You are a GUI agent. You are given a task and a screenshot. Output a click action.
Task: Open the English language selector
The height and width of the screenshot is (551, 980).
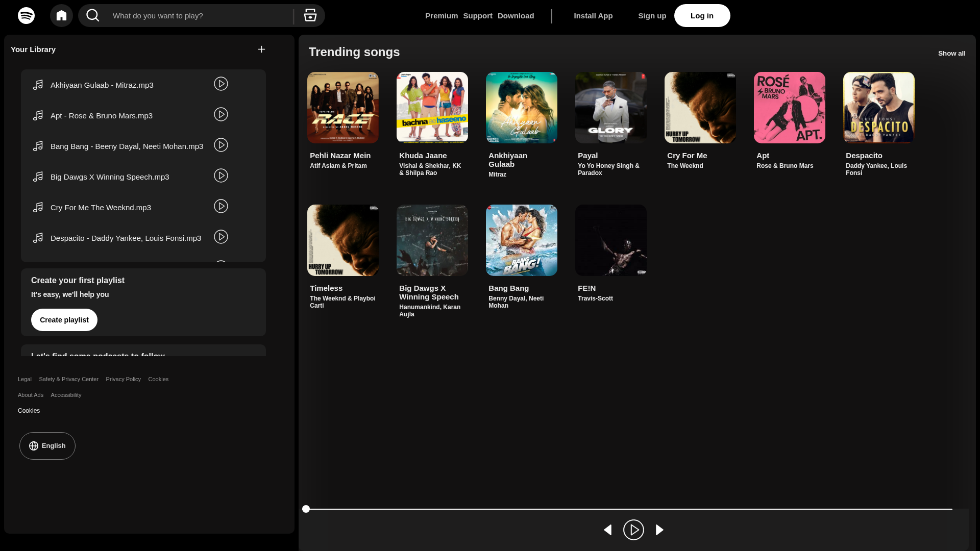(x=47, y=446)
